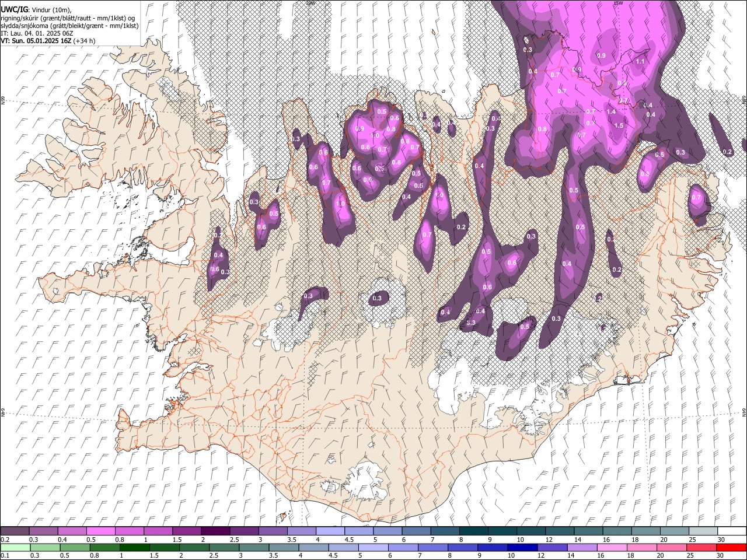
Task: Click the "0.4" label in the upper legend row
Action: (62, 540)
